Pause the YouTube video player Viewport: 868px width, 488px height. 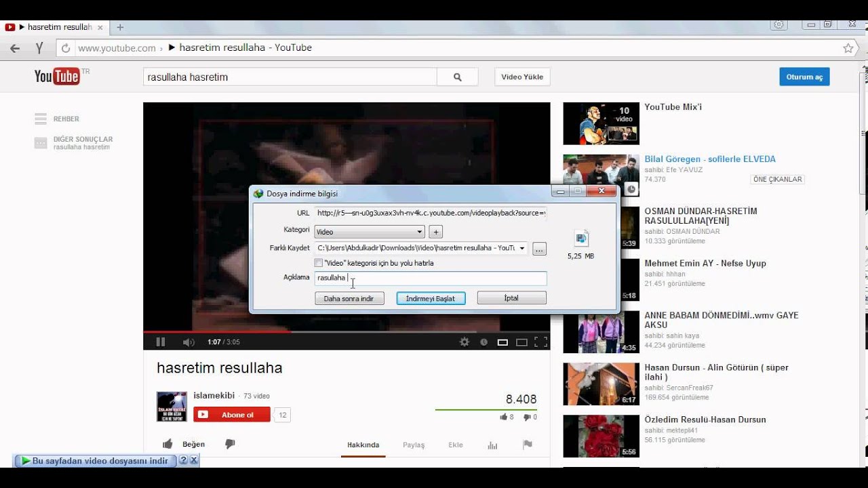(161, 342)
